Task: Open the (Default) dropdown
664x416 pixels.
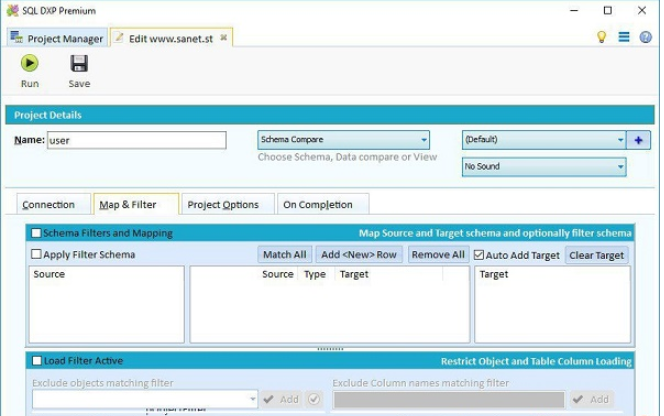Action: pos(544,140)
